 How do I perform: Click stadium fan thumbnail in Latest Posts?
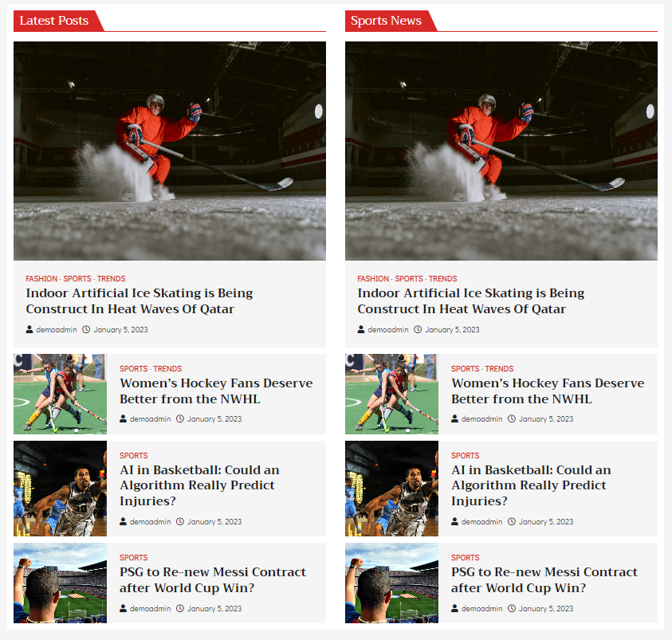pos(60,583)
